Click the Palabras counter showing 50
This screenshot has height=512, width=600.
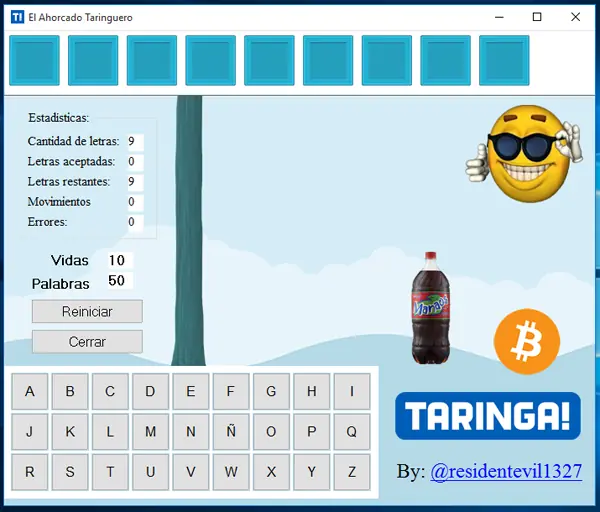click(120, 280)
